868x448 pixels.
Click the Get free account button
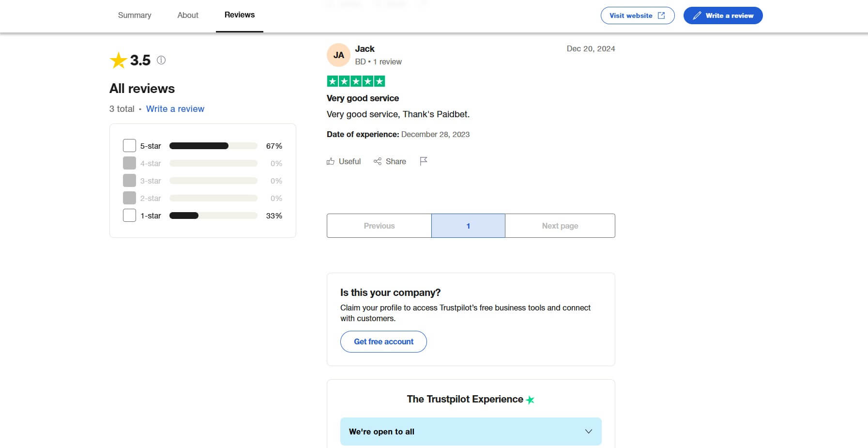pos(383,341)
